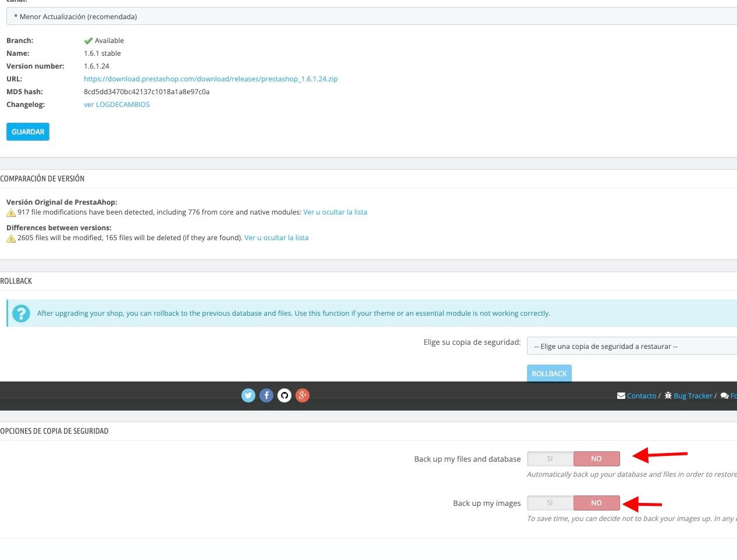Open the prestashop_1.6.1.24.zip download URL
The height and width of the screenshot is (560, 737).
211,79
